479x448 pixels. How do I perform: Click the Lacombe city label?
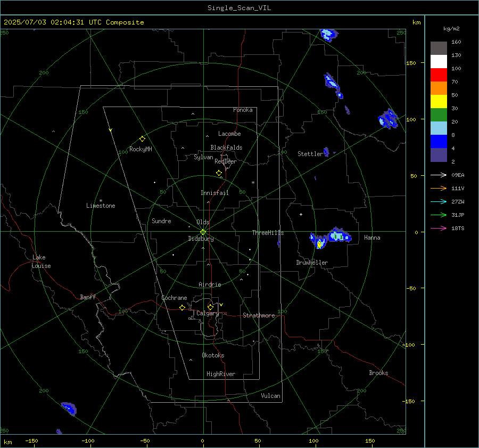click(229, 134)
